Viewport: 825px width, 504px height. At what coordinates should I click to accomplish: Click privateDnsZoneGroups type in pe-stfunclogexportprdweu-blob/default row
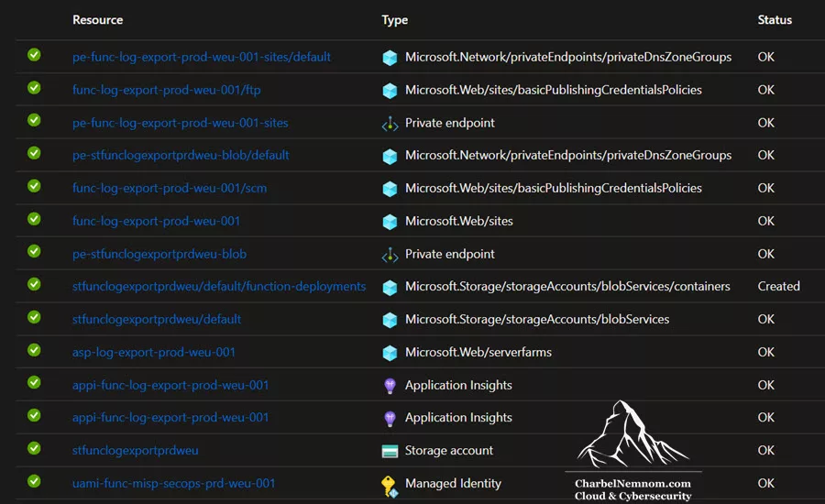pyautogui.click(x=568, y=155)
